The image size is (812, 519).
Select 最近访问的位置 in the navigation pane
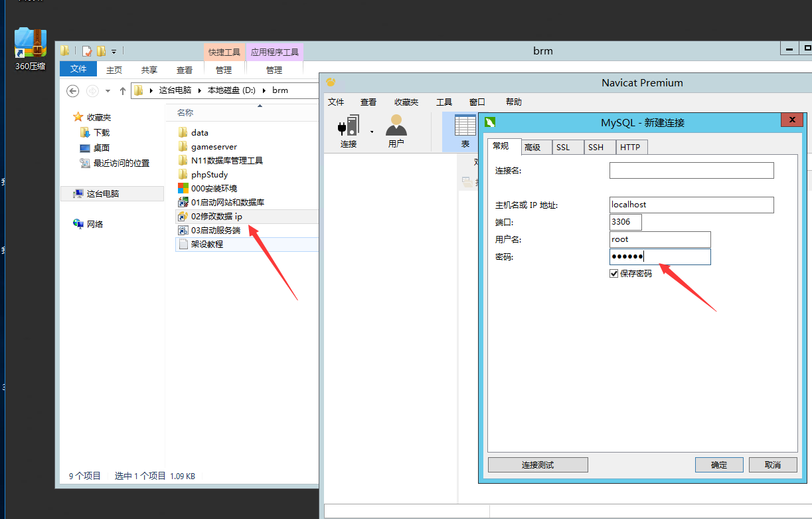[115, 163]
